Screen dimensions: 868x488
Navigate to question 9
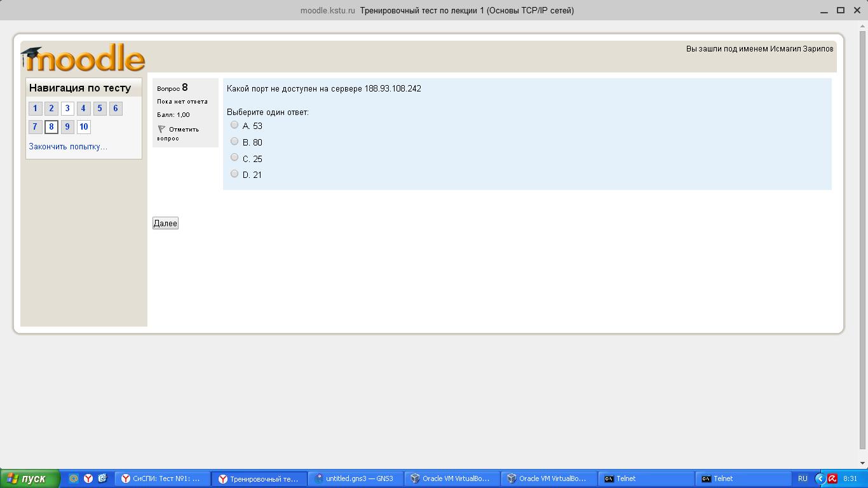67,127
